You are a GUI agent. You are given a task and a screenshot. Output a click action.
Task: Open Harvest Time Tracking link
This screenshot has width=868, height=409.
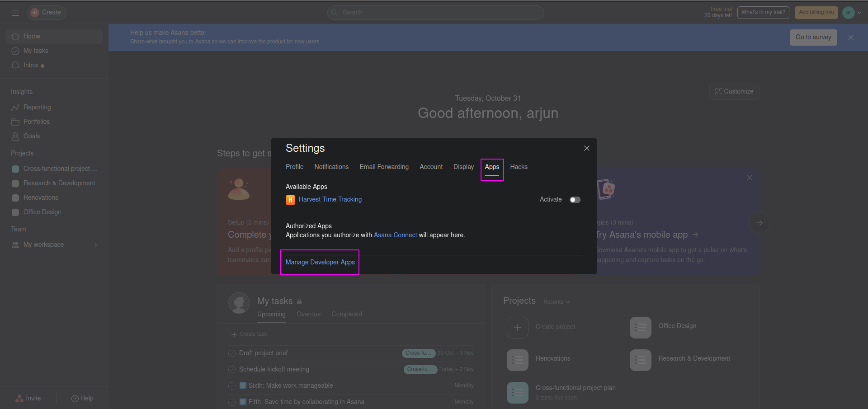click(x=330, y=199)
